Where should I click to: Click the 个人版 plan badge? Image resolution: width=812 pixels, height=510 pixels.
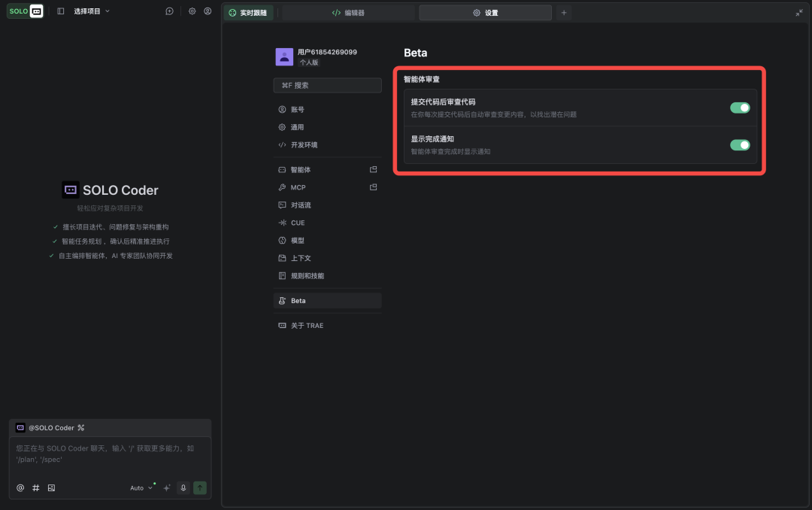coord(309,62)
